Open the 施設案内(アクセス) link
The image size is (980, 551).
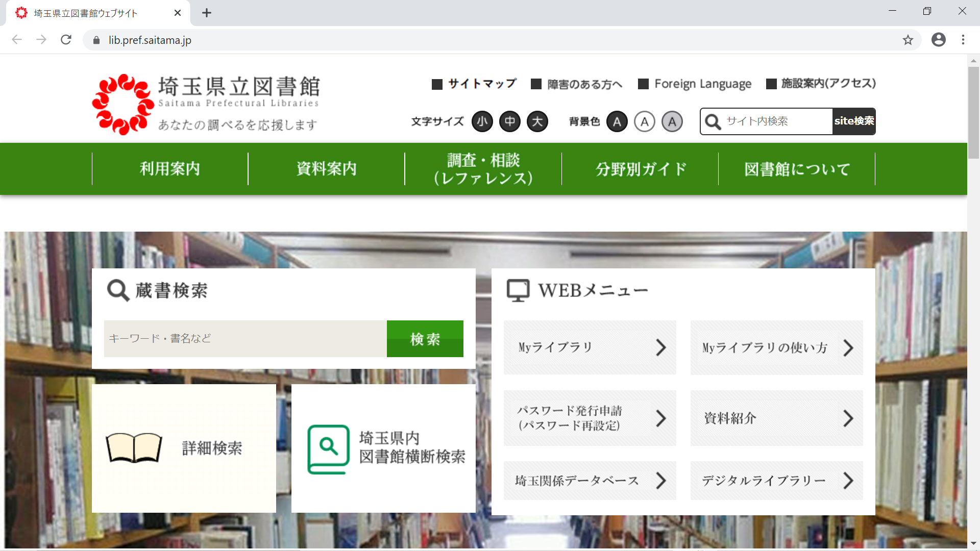(x=821, y=84)
